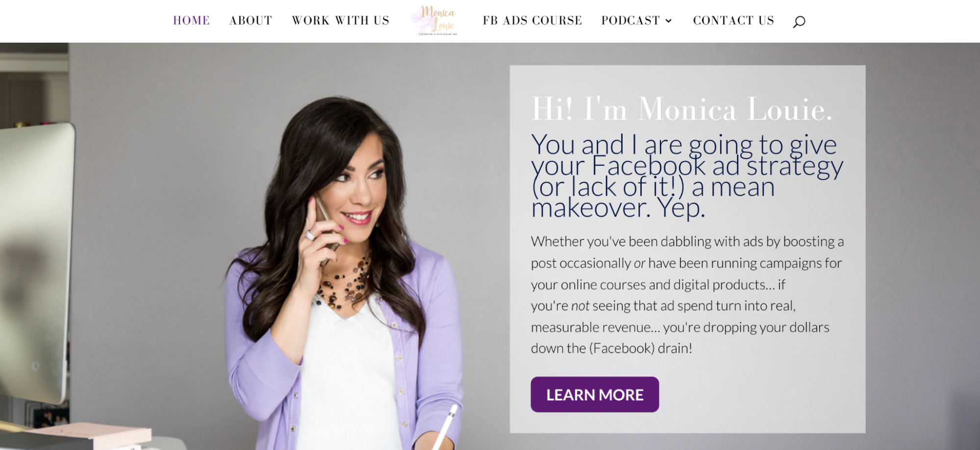Click the Podcast menu label

click(x=630, y=21)
